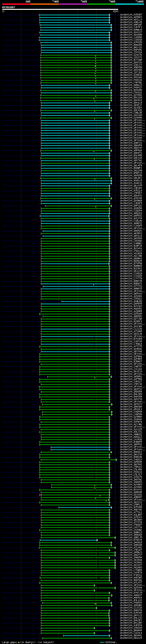
Task: Select hit label UniRef100_A9P1N7
Action: (131, 25)
